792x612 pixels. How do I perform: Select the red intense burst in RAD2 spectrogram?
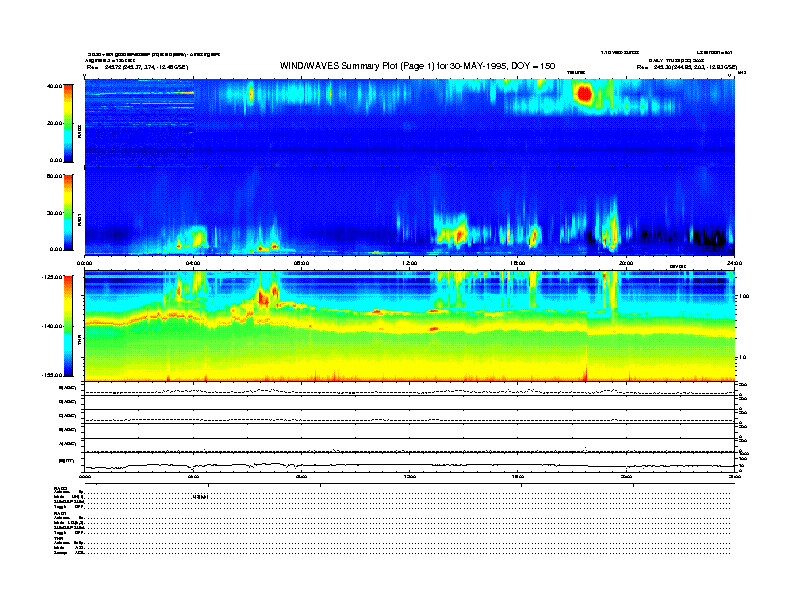[584, 94]
